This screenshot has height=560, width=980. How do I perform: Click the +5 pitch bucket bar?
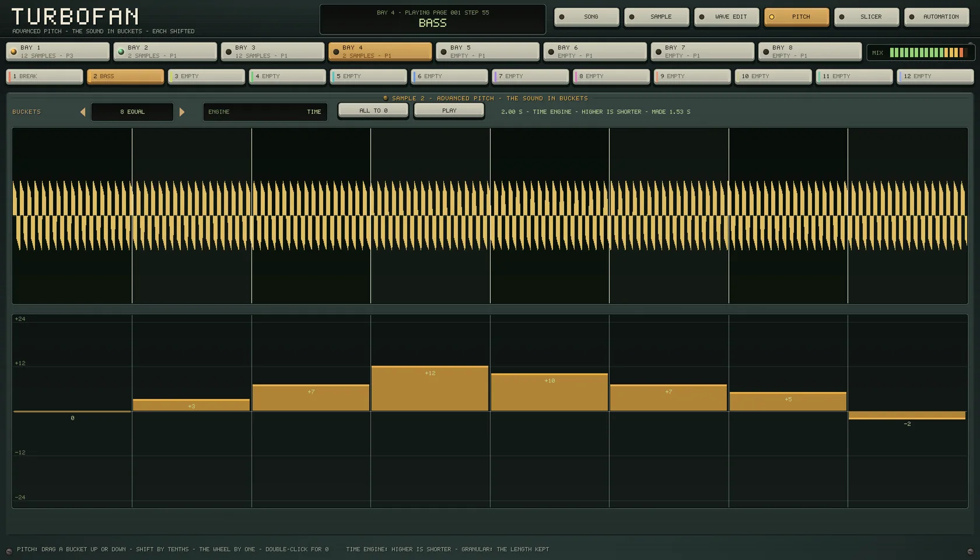click(788, 401)
